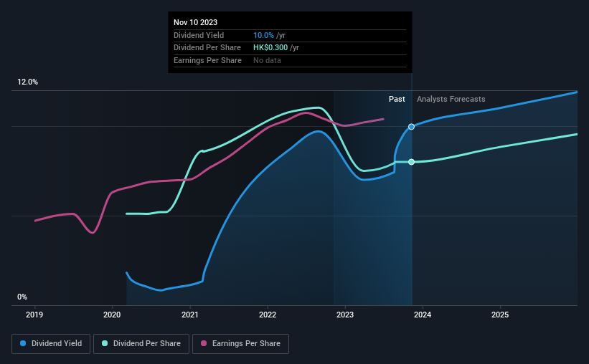Click the pink Earnings Per Share legend dot

204,343
